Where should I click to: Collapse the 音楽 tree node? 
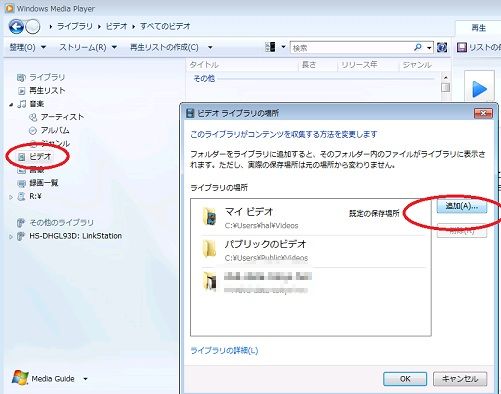pyautogui.click(x=11, y=105)
